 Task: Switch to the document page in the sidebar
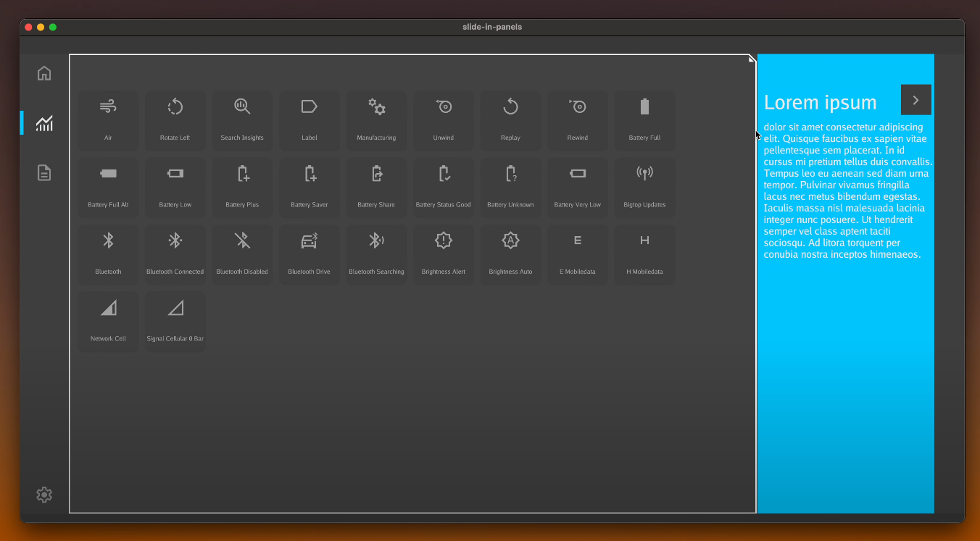click(43, 173)
